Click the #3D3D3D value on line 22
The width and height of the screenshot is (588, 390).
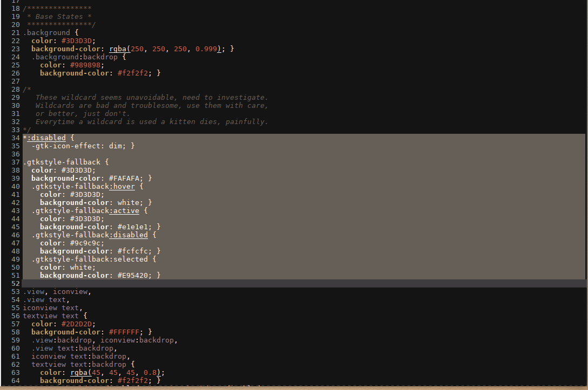(77, 41)
